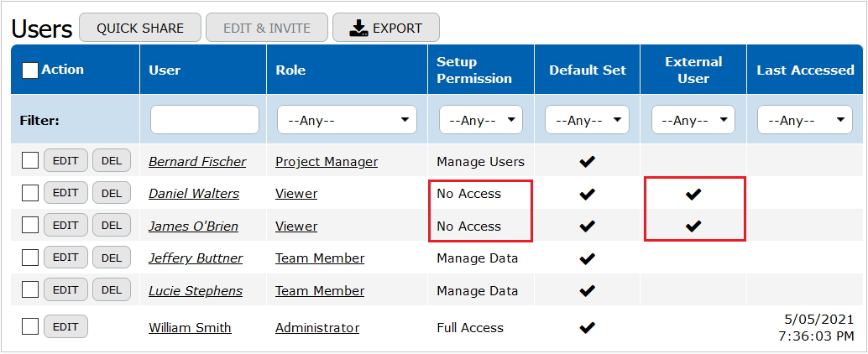Viewport: 868px width, 354px height.
Task: Click Default Set checkmark for Jeffery Buttner
Action: 587,258
